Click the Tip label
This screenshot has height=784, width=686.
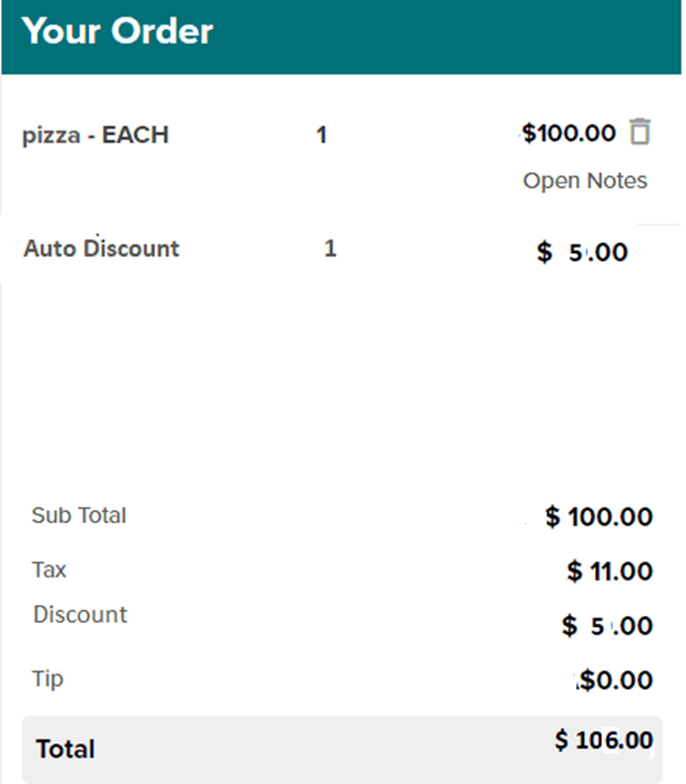click(x=47, y=679)
